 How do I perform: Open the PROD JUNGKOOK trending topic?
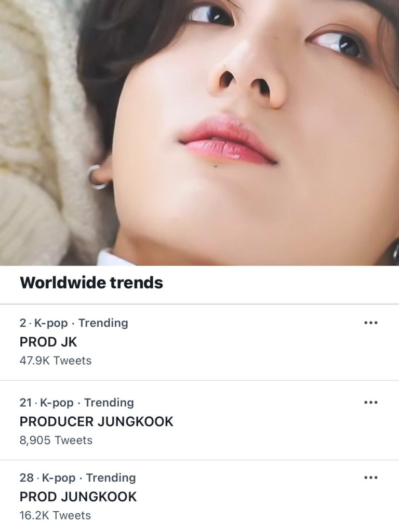78,497
